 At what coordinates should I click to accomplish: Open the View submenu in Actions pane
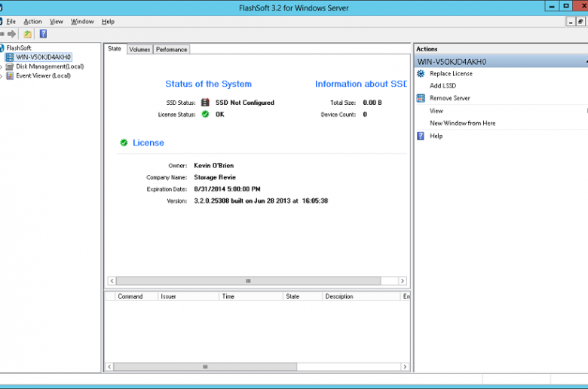(436, 111)
